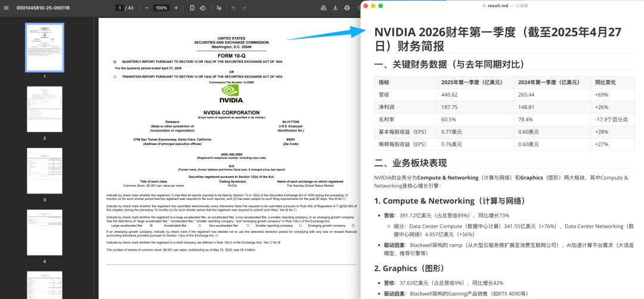Image resolution: width=644 pixels, height=299 pixels.
Task: Click the redo arrow in PDF toolbar
Action: [x=244, y=8]
